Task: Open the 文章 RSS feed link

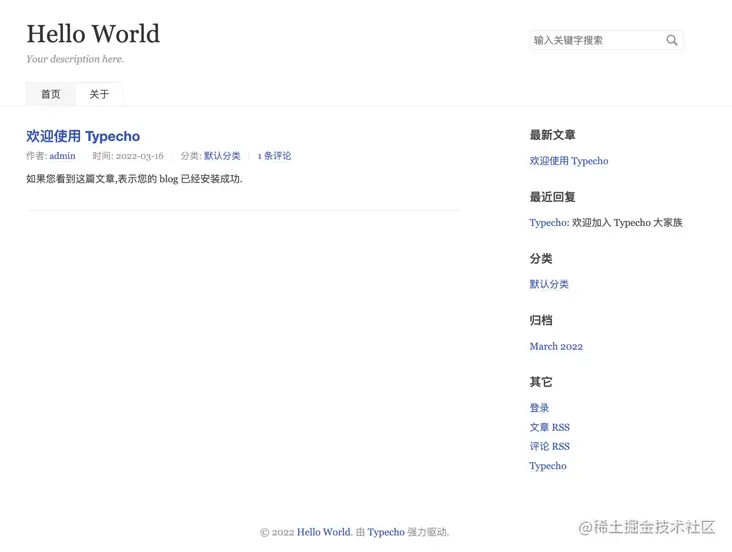Action: (x=549, y=427)
